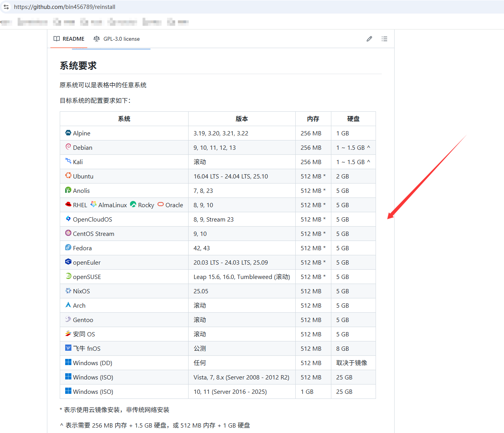Viewport: 504px width, 433px height.
Task: Click the pencil edit README icon
Action: (369, 39)
